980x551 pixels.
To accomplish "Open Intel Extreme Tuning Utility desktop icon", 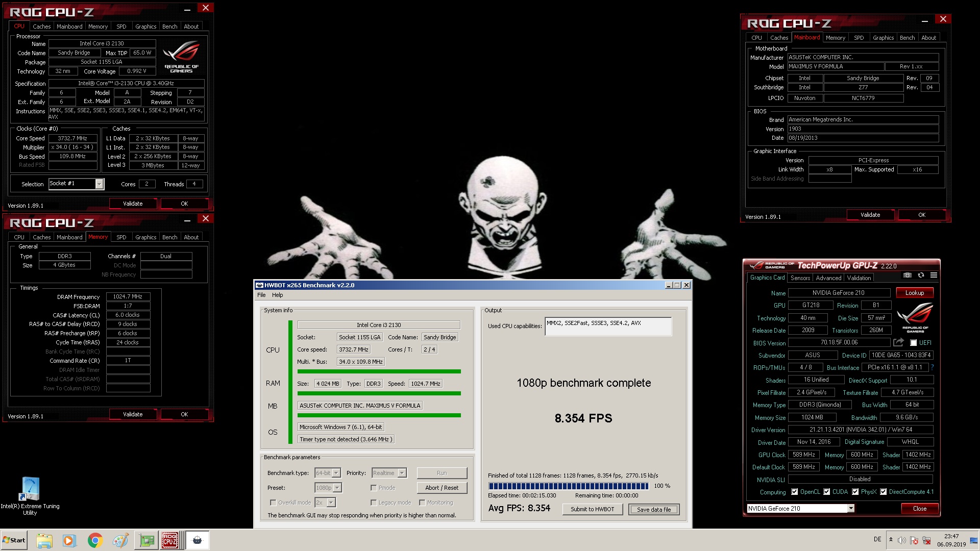I will 30,496.
